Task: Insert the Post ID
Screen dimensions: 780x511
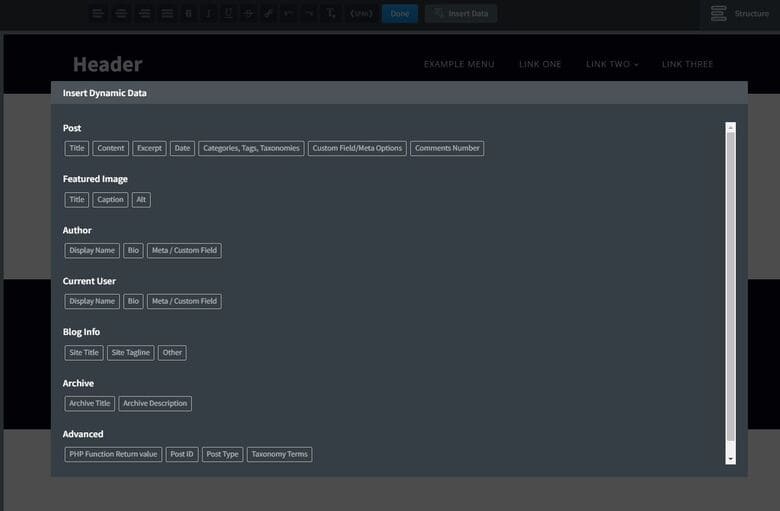Action: tap(182, 454)
